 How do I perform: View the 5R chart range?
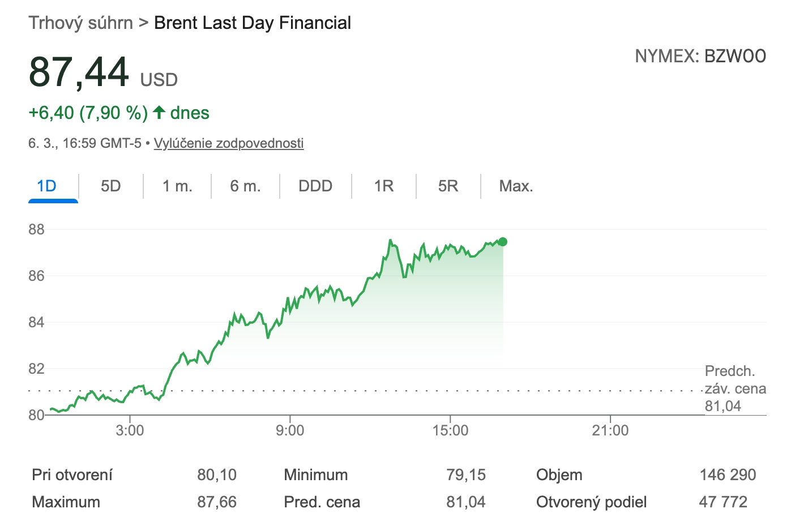pos(448,186)
